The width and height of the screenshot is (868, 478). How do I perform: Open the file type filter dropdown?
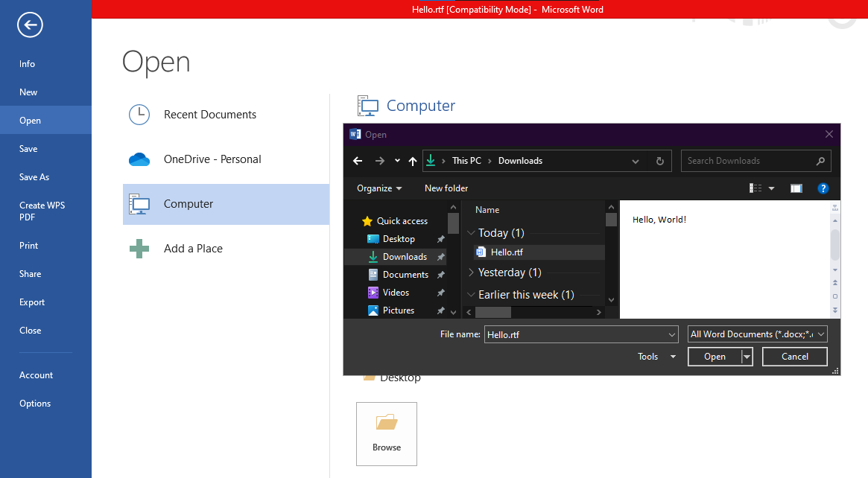point(757,334)
